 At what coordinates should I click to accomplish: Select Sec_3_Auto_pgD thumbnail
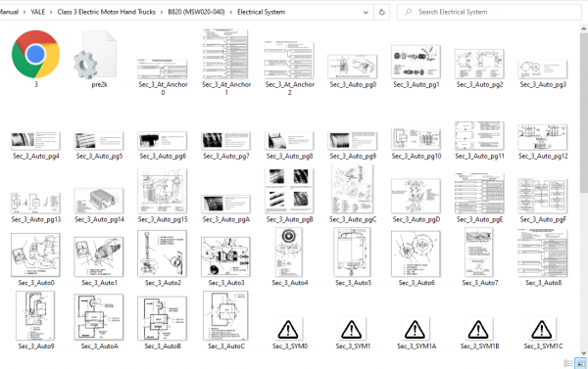(x=416, y=196)
